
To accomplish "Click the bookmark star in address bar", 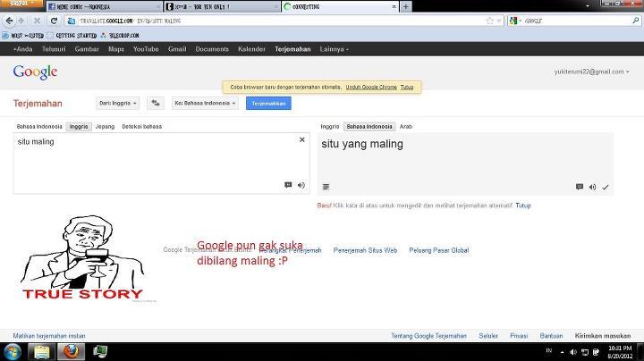I will click(489, 21).
